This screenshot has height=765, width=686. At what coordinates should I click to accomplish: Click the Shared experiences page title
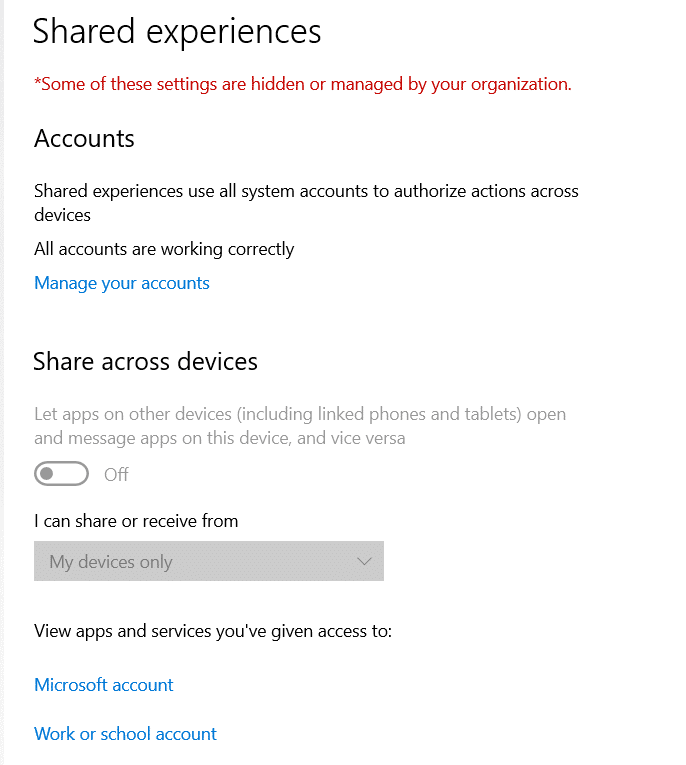[177, 32]
